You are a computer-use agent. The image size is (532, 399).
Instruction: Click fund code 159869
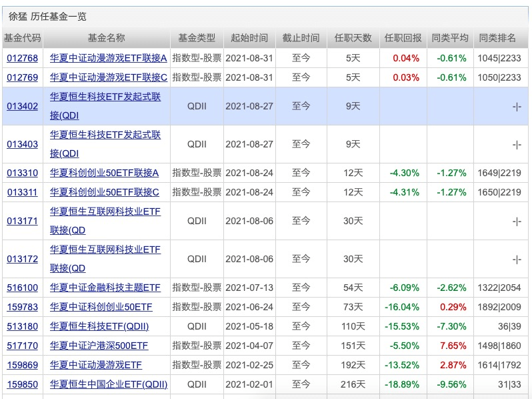22,365
